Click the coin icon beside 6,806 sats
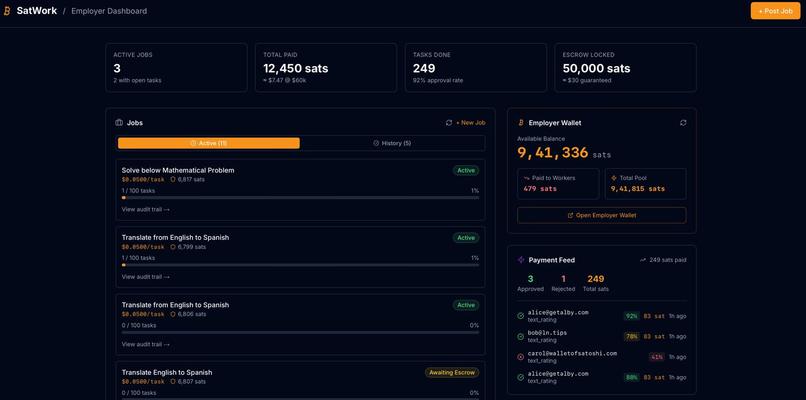Screen dimensions: 806x400 pyautogui.click(x=173, y=314)
